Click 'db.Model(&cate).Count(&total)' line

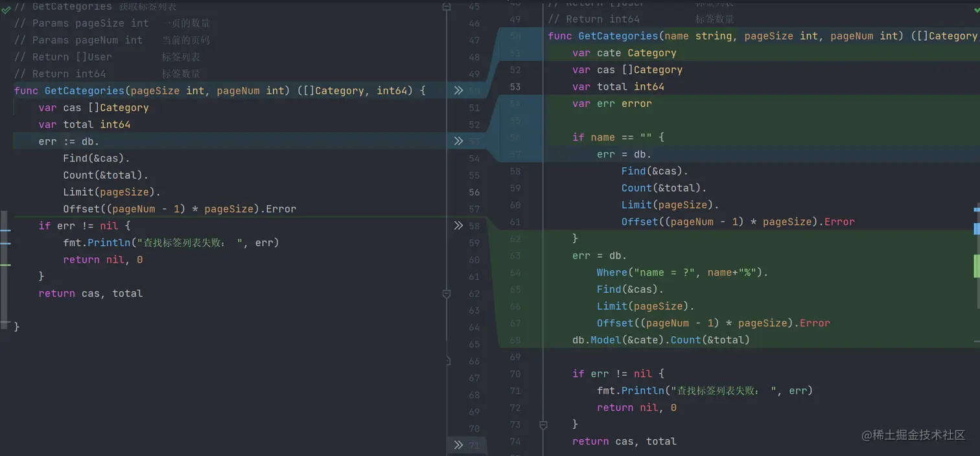click(660, 340)
